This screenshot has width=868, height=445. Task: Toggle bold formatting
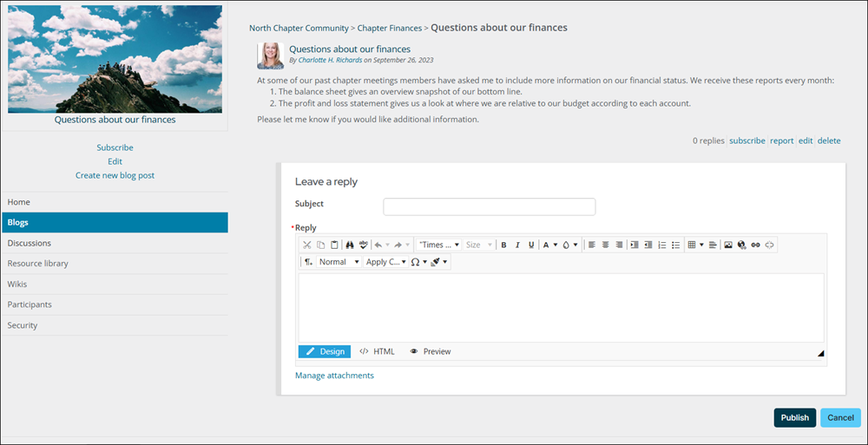[503, 245]
